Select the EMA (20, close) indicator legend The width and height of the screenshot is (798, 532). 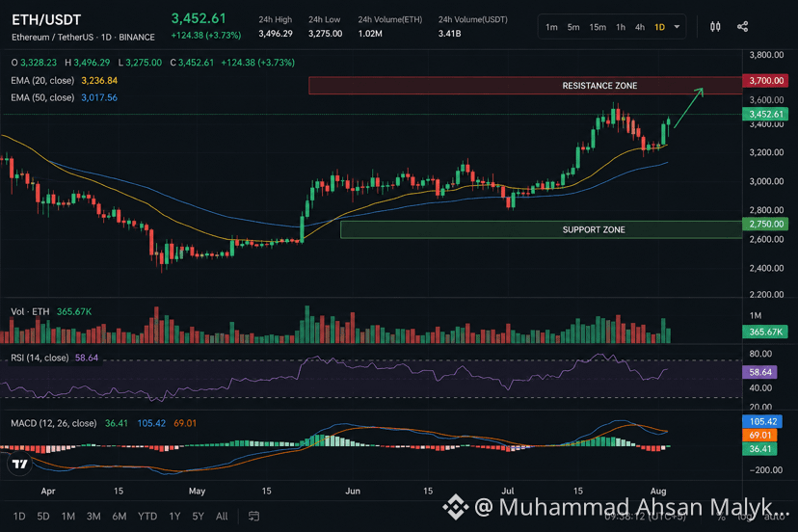coord(42,80)
